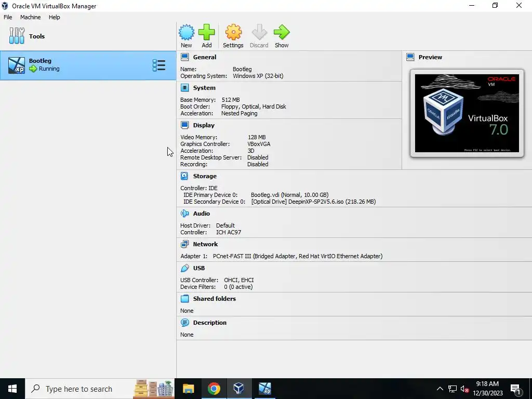Open the File menu
The width and height of the screenshot is (532, 399).
8,17
